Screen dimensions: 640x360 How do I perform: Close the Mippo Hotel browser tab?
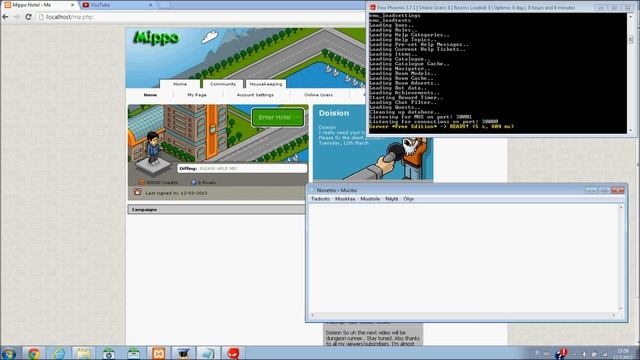(x=73, y=5)
